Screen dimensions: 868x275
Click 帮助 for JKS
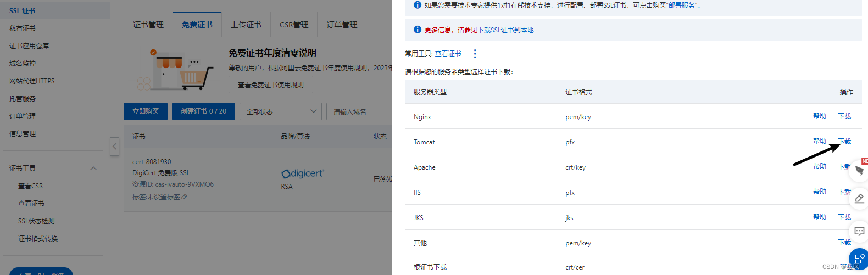pos(820,217)
